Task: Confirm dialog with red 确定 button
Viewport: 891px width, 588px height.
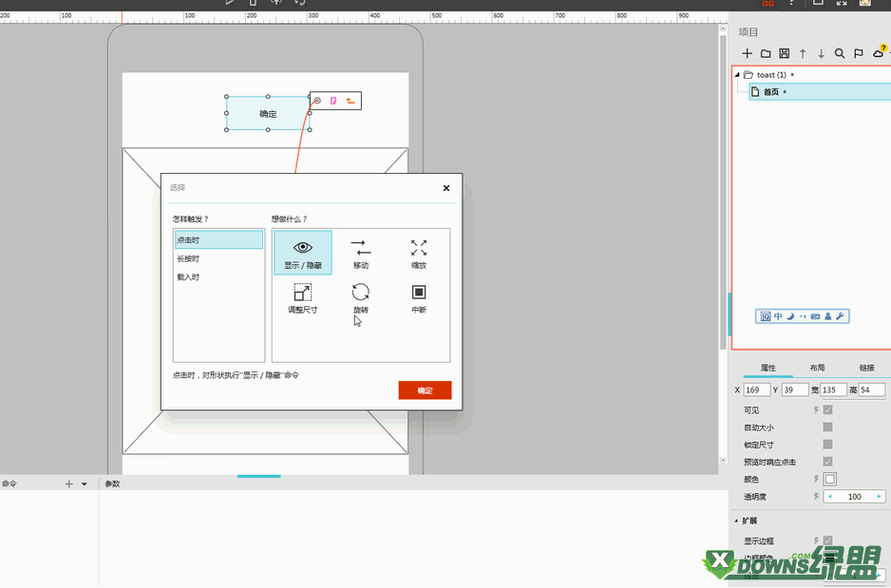Action: pos(425,390)
